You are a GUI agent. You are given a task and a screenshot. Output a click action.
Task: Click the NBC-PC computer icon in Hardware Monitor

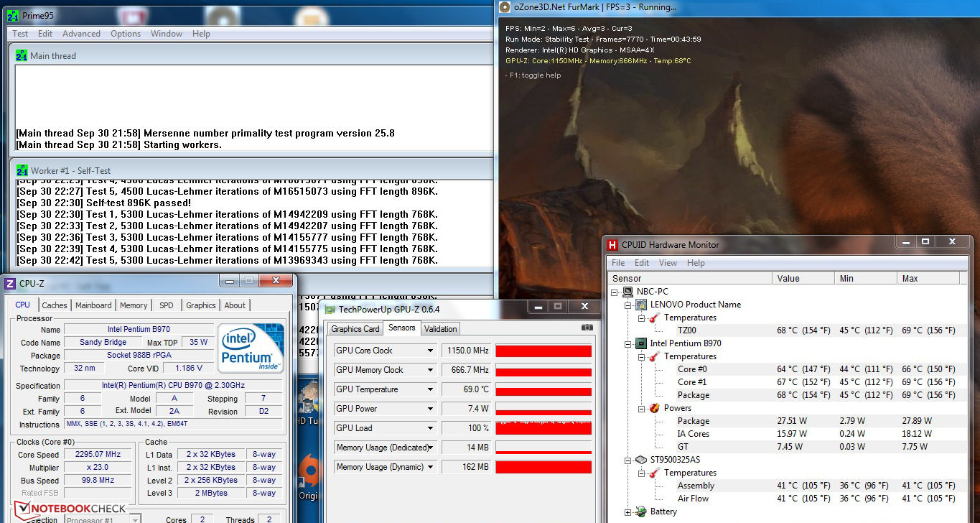pyautogui.click(x=629, y=292)
